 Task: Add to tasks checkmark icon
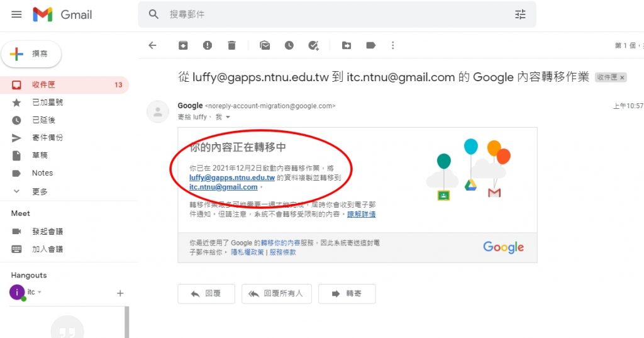tap(313, 45)
